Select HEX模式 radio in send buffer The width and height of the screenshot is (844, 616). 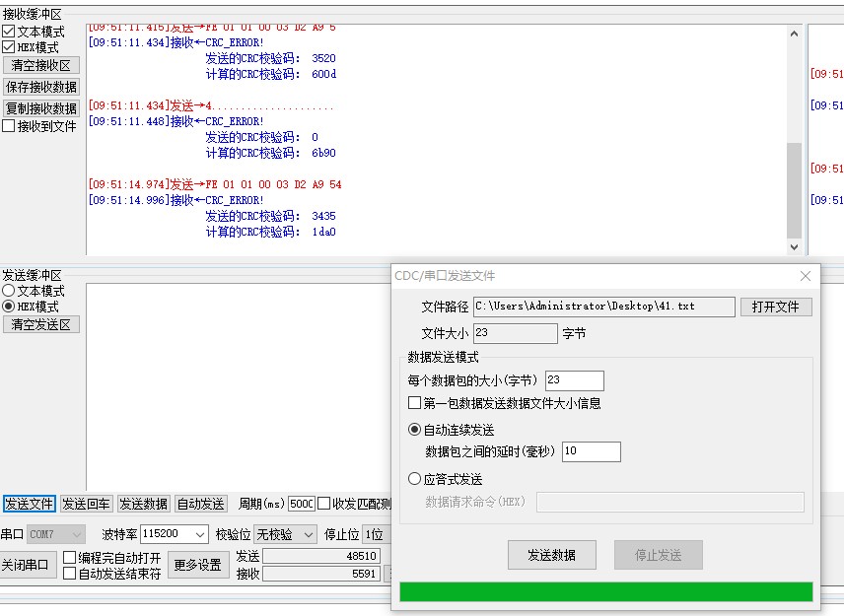pyautogui.click(x=9, y=307)
